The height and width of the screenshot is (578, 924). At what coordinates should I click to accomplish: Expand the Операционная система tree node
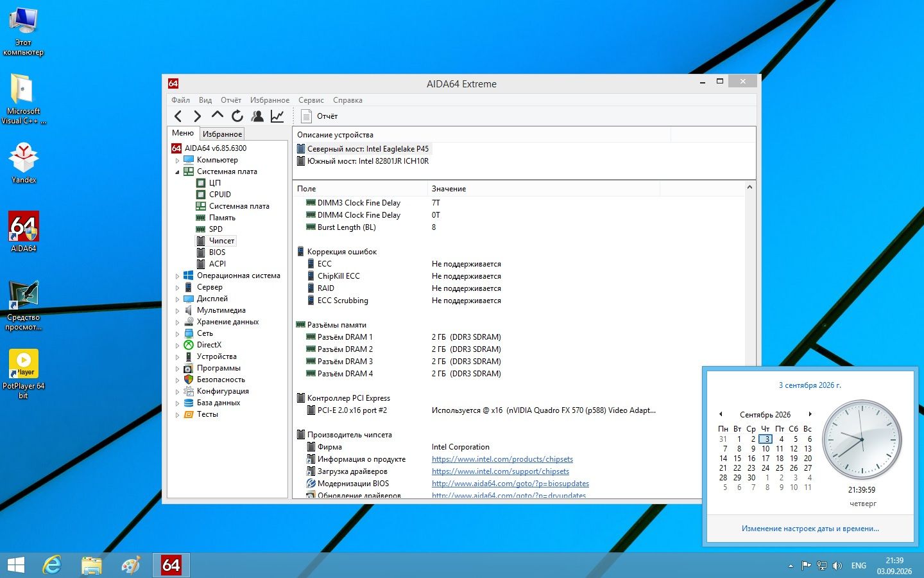pos(178,276)
